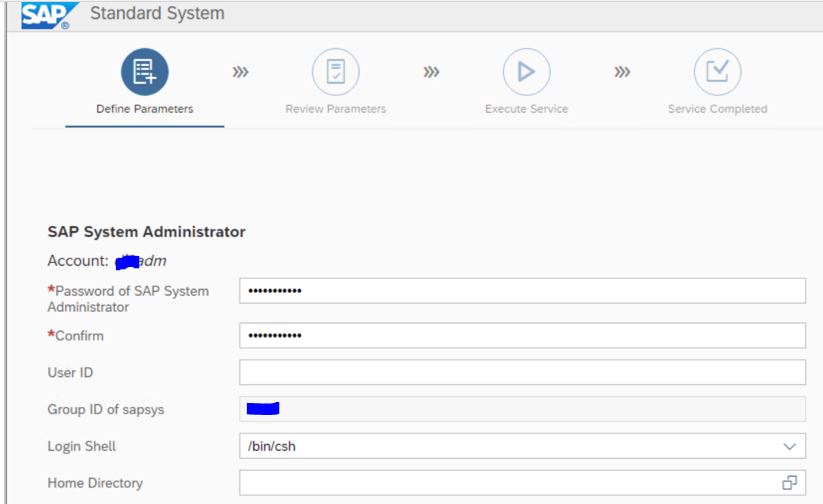The width and height of the screenshot is (823, 504).
Task: Click the Group ID of sapsys label
Action: 105,409
